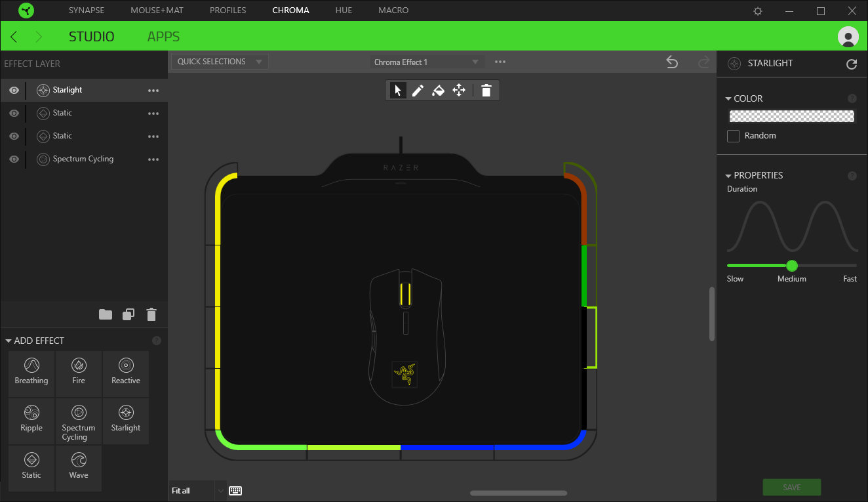
Task: Enable the Random color checkbox
Action: pos(734,136)
